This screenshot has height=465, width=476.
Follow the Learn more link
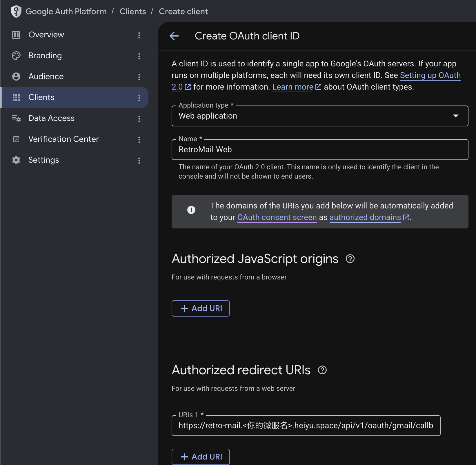[x=293, y=87]
